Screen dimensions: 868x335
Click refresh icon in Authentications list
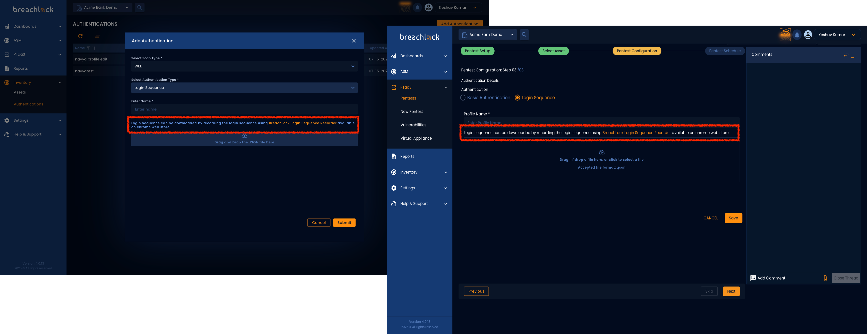tap(80, 36)
